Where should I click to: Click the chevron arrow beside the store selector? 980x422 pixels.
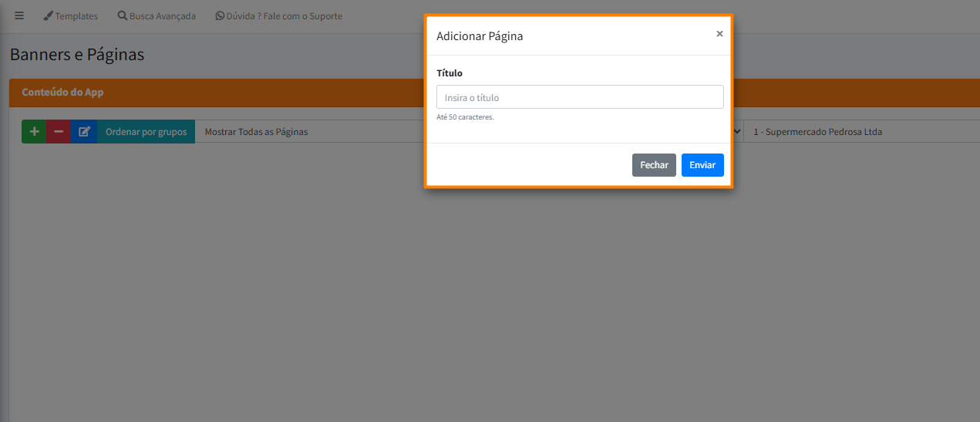tap(737, 132)
